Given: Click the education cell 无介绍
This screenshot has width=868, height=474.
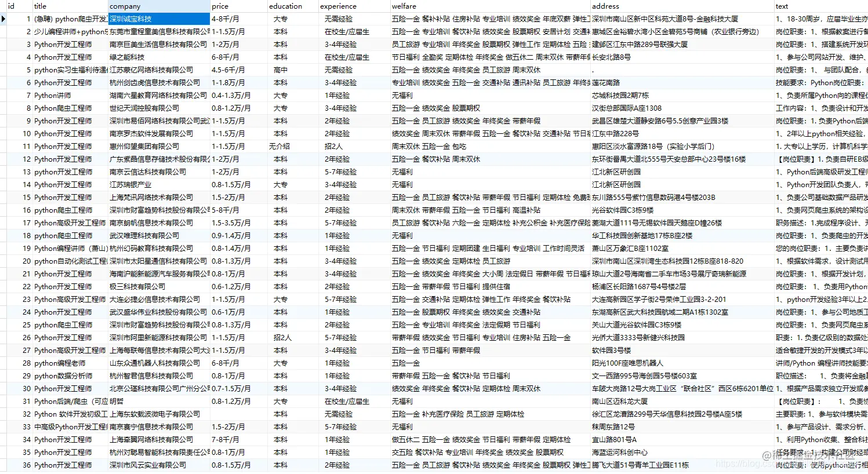Looking at the screenshot, I should (293, 147).
